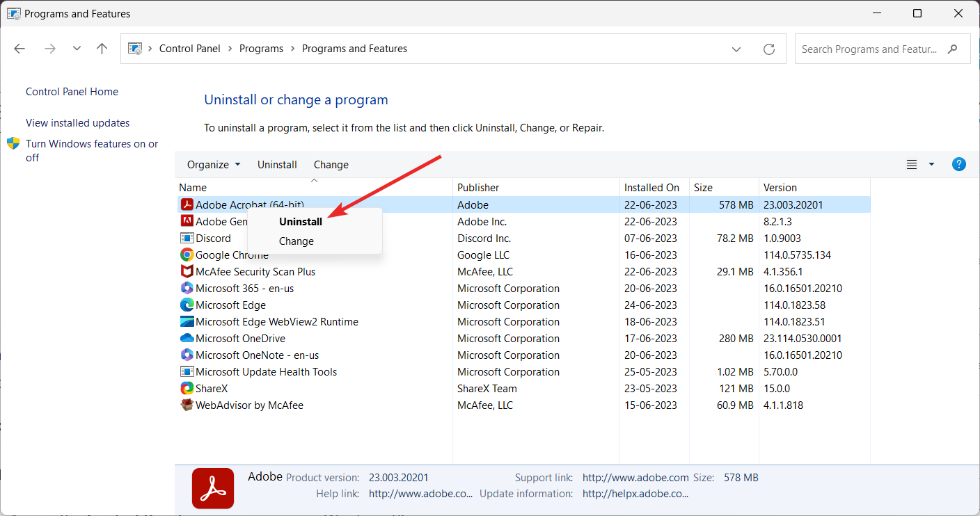Click the Edge WebView2 Runtime icon
Screen dimensions: 980x516
187,321
